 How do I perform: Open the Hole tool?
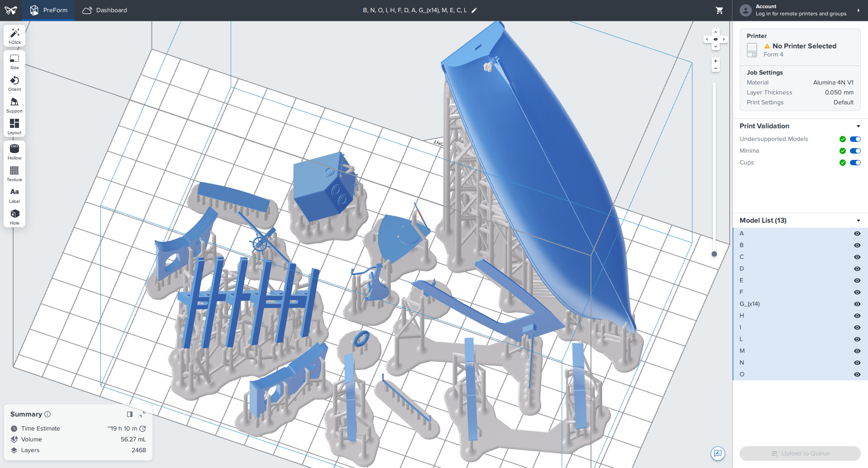point(14,217)
